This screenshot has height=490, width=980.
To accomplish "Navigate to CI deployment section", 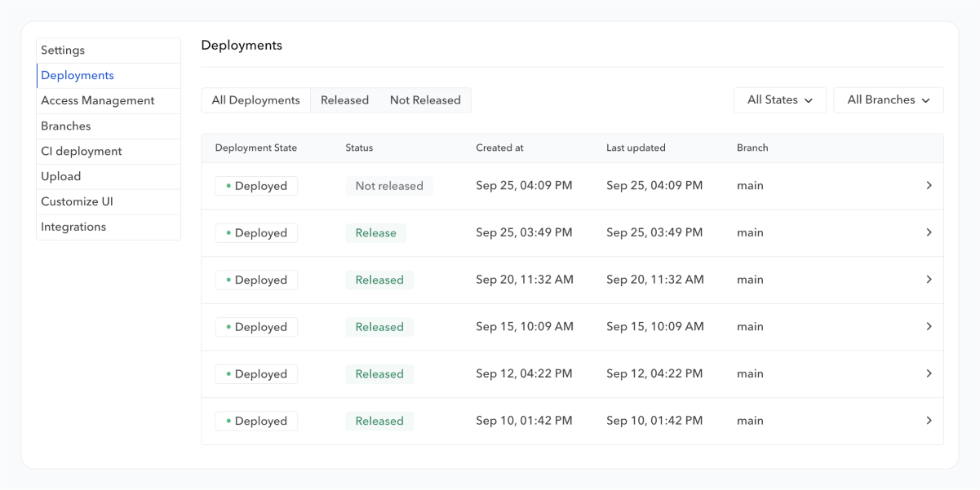I will [81, 152].
